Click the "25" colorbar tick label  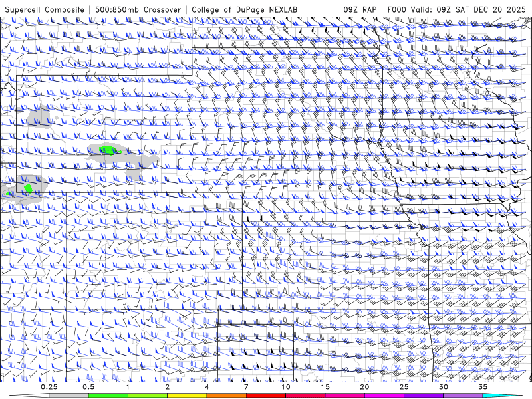click(404, 387)
